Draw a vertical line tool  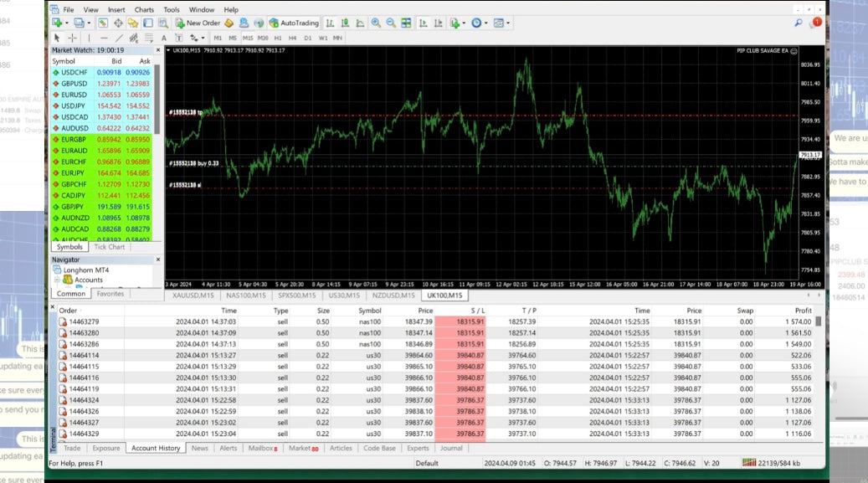pyautogui.click(x=89, y=38)
